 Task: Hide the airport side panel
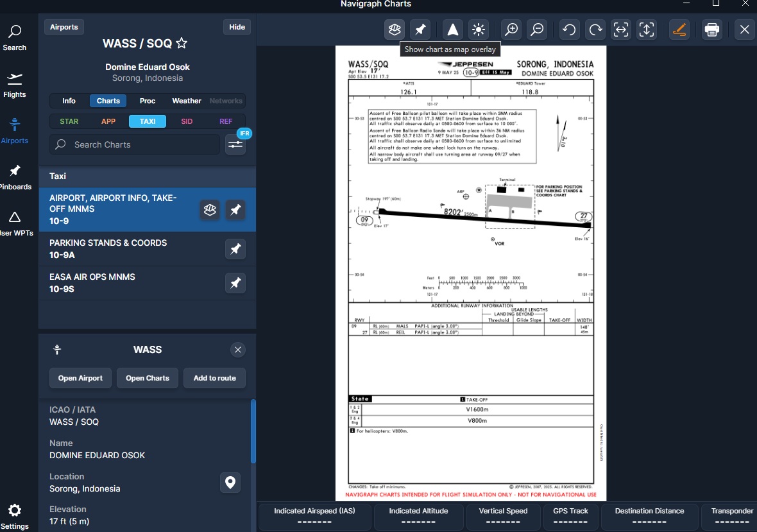(x=237, y=27)
